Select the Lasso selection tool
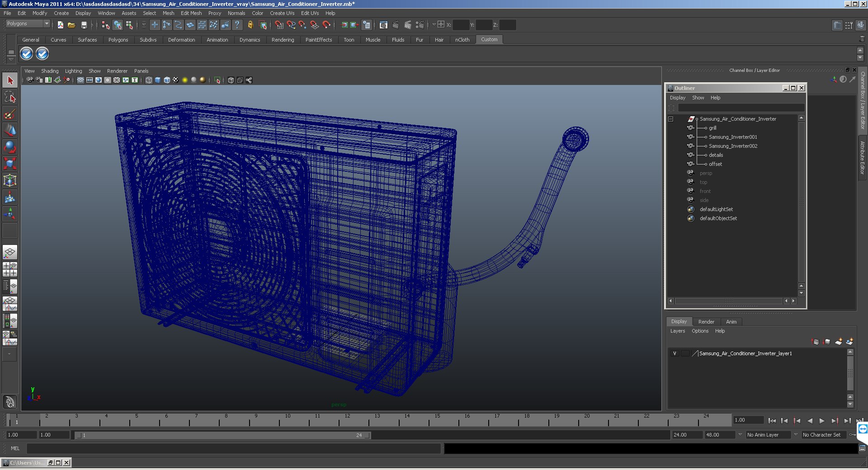This screenshot has width=868, height=470. [10, 97]
